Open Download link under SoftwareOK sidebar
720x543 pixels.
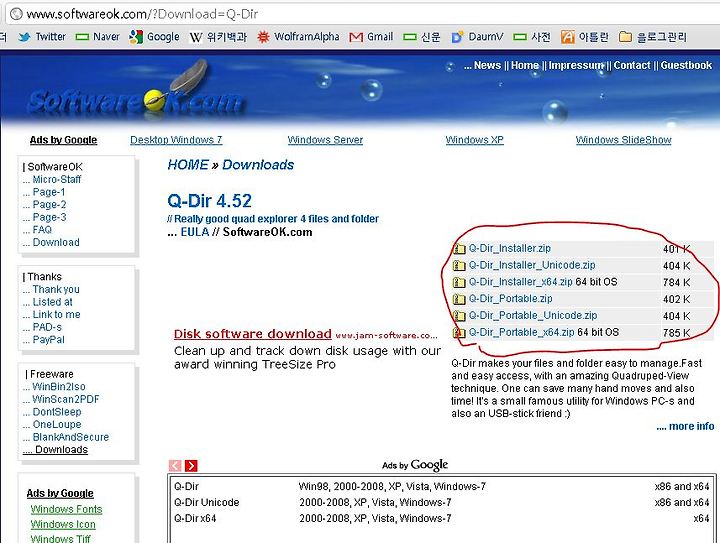point(56,242)
